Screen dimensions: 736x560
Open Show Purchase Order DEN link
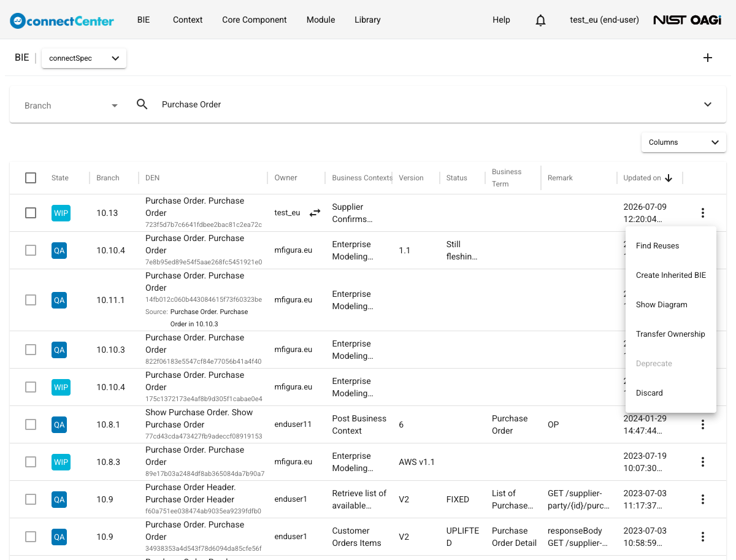tap(199, 418)
